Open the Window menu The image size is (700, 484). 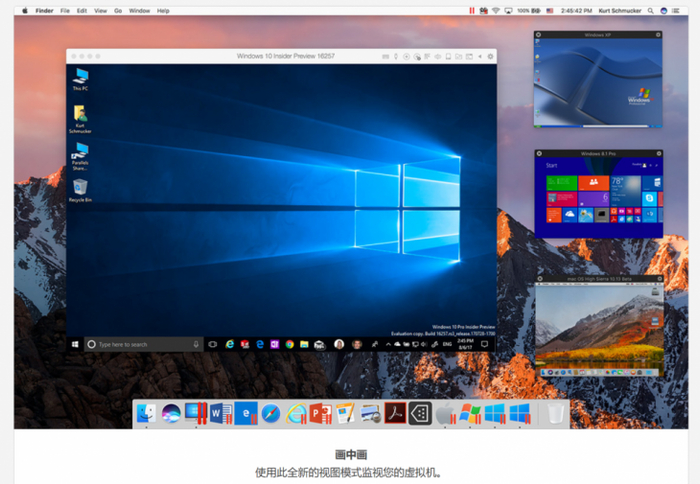click(139, 10)
